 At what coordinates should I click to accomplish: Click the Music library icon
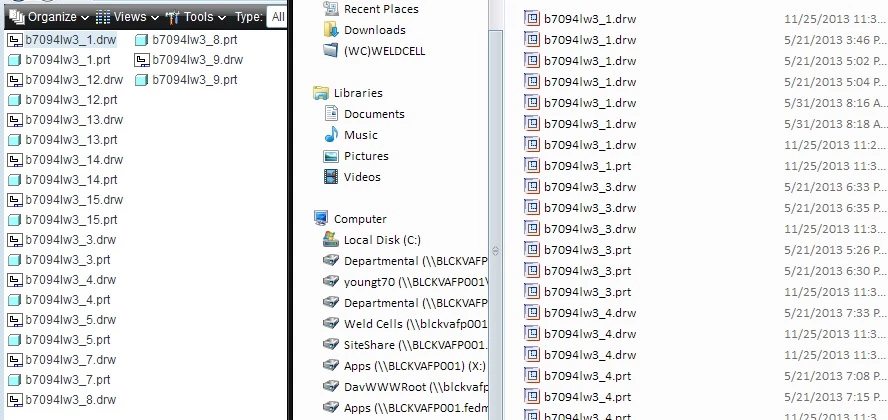[331, 135]
